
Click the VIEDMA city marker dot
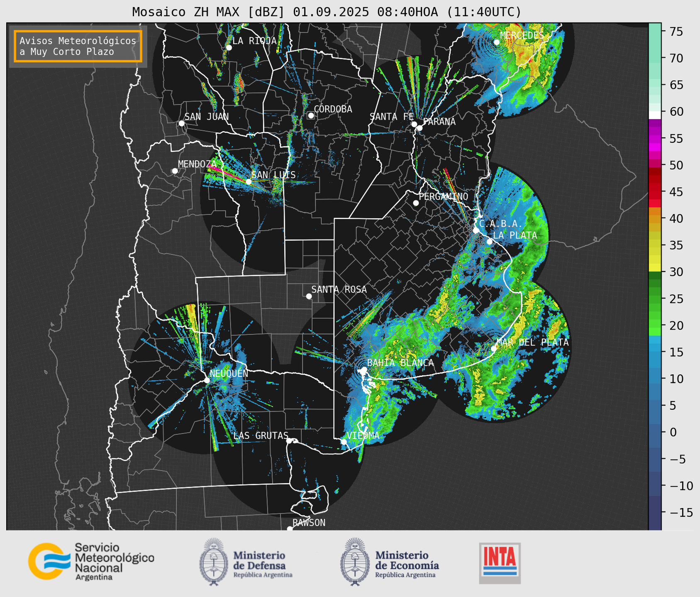pos(344,442)
